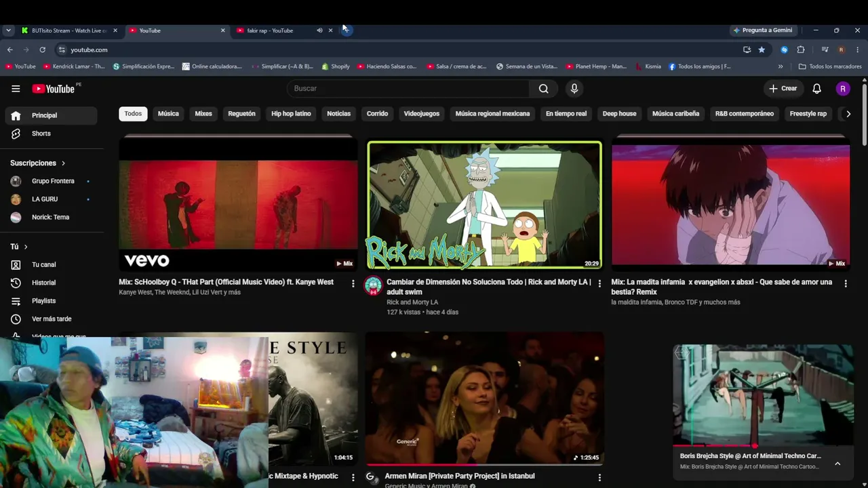Open Tu canal in the sidebar
The height and width of the screenshot is (488, 868).
(x=51, y=264)
